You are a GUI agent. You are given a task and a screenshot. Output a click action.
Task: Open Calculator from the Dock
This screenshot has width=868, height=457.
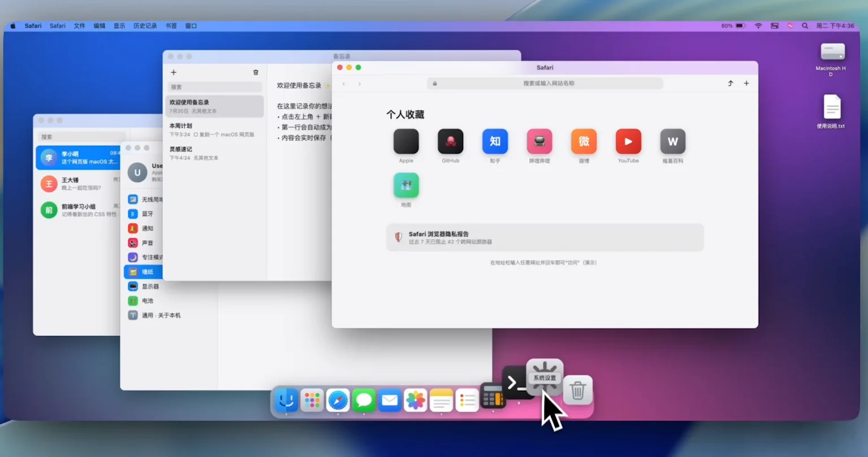coord(493,396)
